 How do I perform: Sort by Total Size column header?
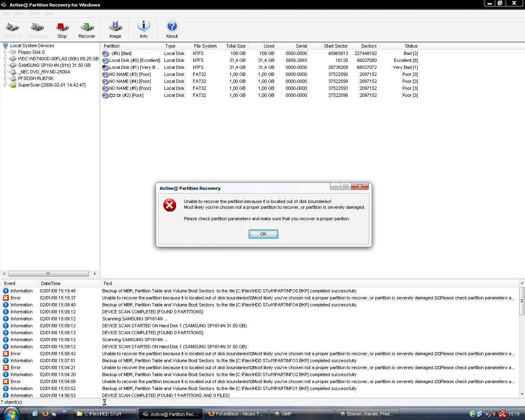pyautogui.click(x=234, y=46)
